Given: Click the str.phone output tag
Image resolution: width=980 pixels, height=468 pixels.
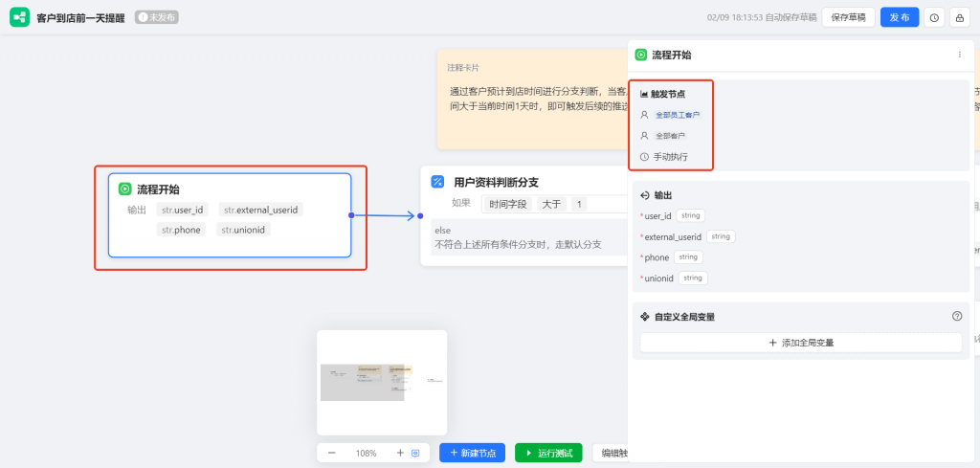Looking at the screenshot, I should pos(181,230).
